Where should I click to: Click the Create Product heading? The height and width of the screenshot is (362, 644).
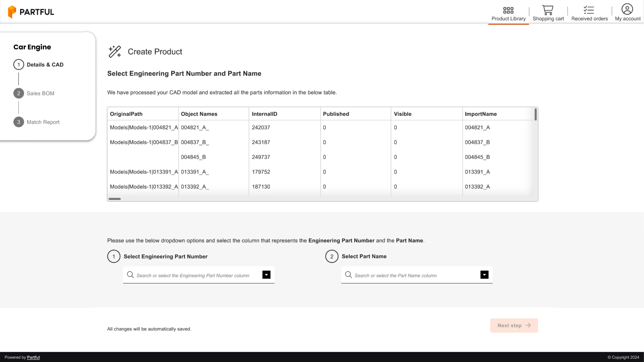155,52
